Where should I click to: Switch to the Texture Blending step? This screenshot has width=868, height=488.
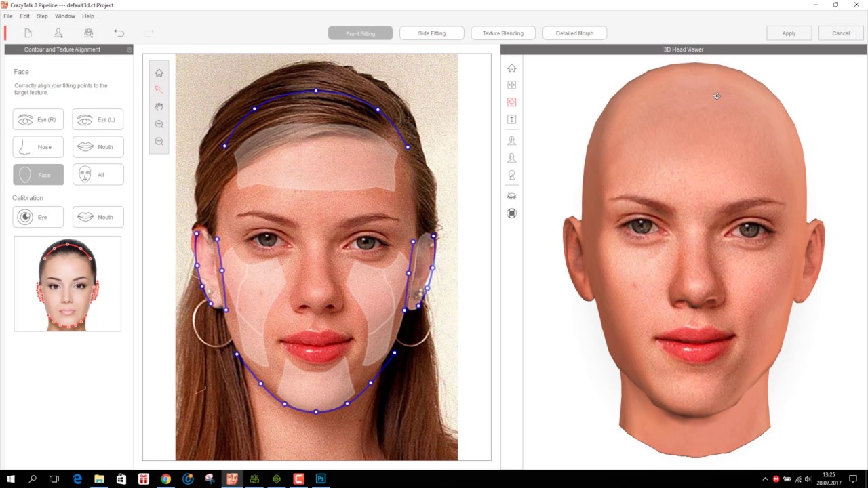tap(502, 33)
